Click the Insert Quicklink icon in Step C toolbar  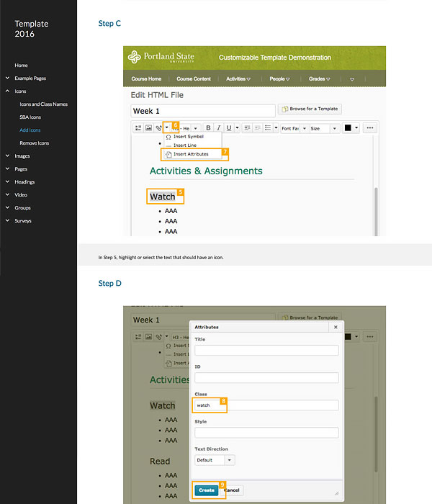pos(158,128)
